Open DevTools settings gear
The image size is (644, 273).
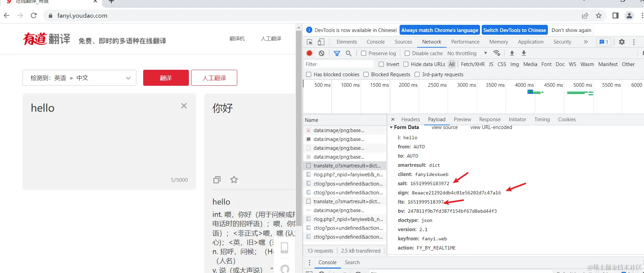coord(622,42)
